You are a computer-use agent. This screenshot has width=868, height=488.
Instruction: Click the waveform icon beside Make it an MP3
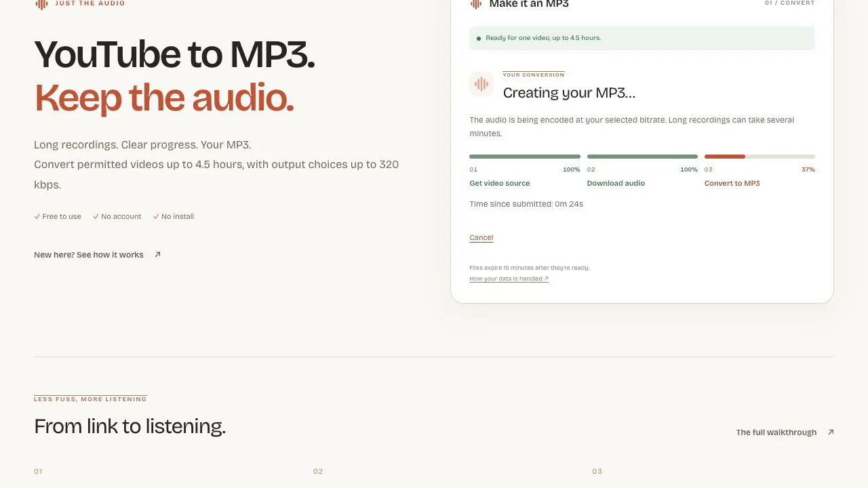pos(475,4)
